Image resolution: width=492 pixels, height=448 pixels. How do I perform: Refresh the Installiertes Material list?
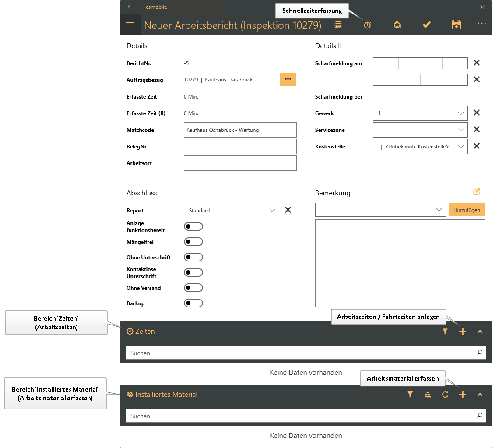tap(445, 394)
